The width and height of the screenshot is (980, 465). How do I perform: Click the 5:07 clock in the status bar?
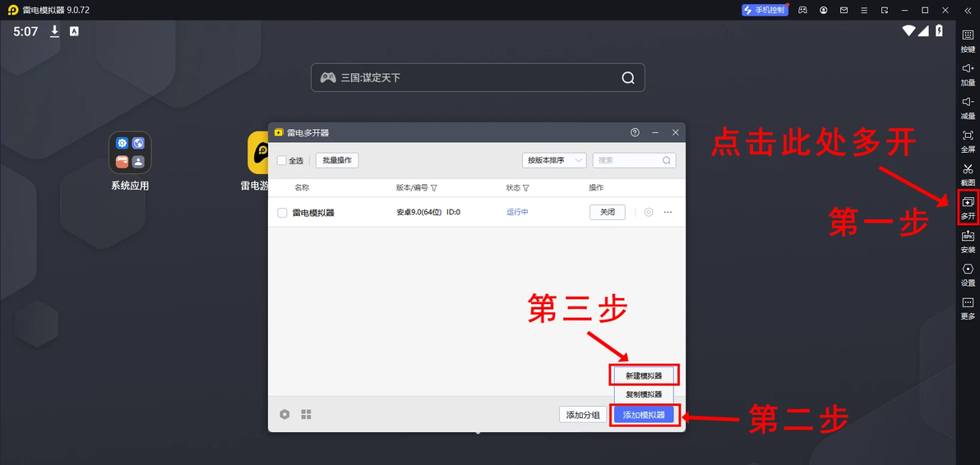[x=25, y=31]
